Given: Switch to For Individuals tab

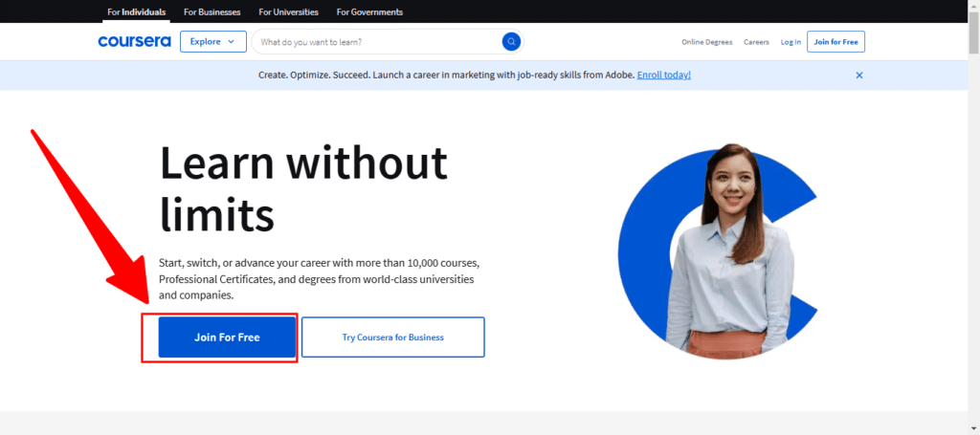Looking at the screenshot, I should coord(136,11).
